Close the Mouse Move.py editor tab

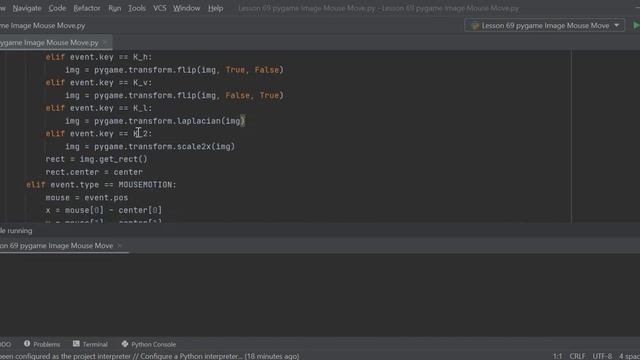[x=105, y=42]
